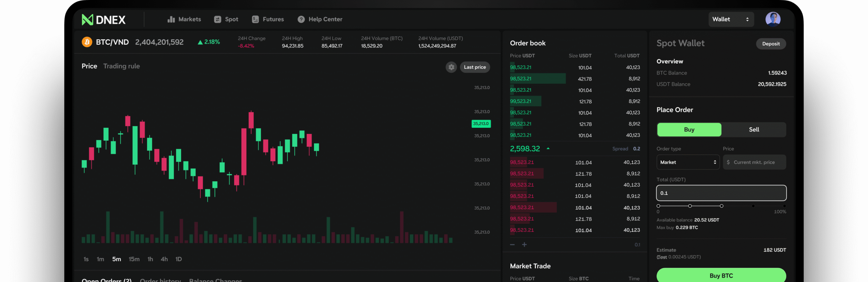This screenshot has width=868, height=282.
Task: Switch to the Trading rule tab
Action: (121, 66)
